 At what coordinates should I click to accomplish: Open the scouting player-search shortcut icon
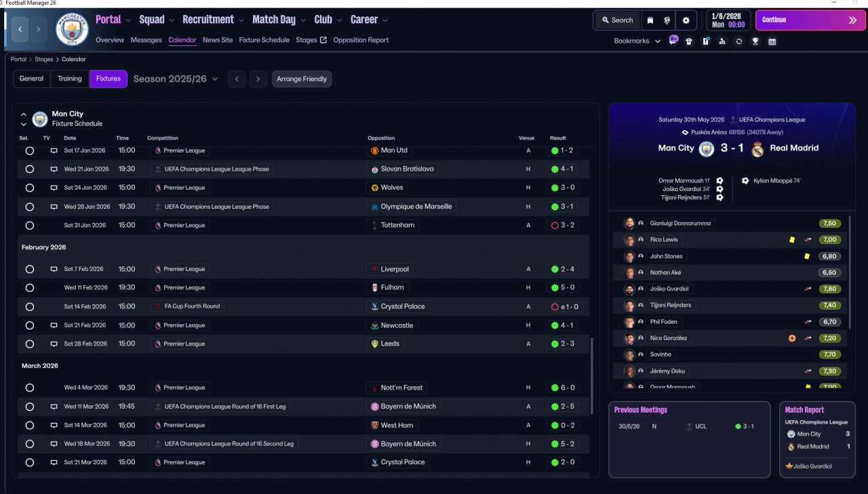[722, 41]
